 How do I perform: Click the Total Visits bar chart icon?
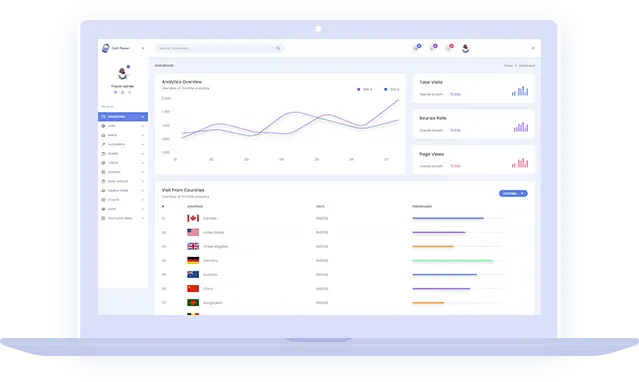pos(520,91)
